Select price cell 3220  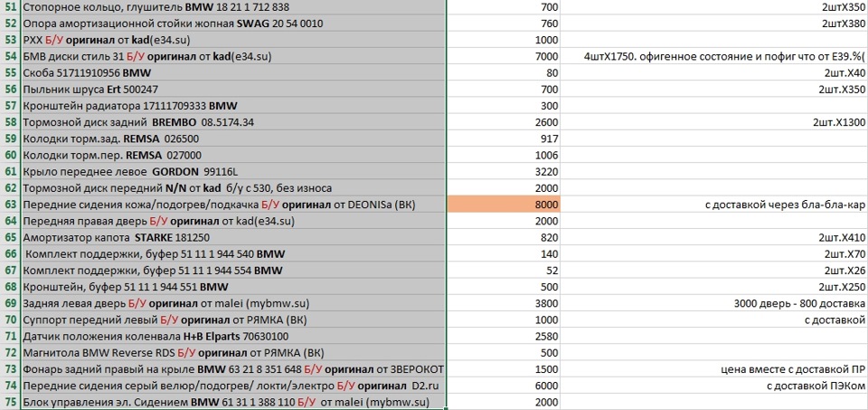[x=504, y=172]
